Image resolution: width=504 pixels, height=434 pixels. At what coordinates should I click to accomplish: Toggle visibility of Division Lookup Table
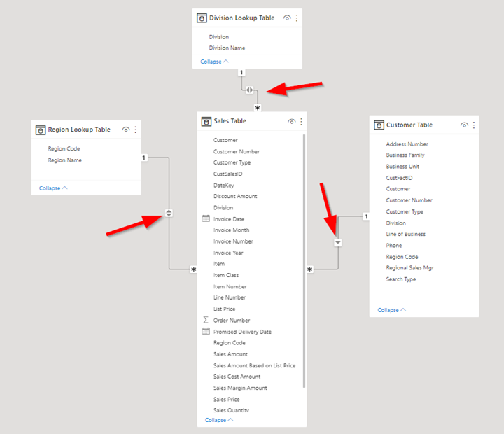coord(287,18)
